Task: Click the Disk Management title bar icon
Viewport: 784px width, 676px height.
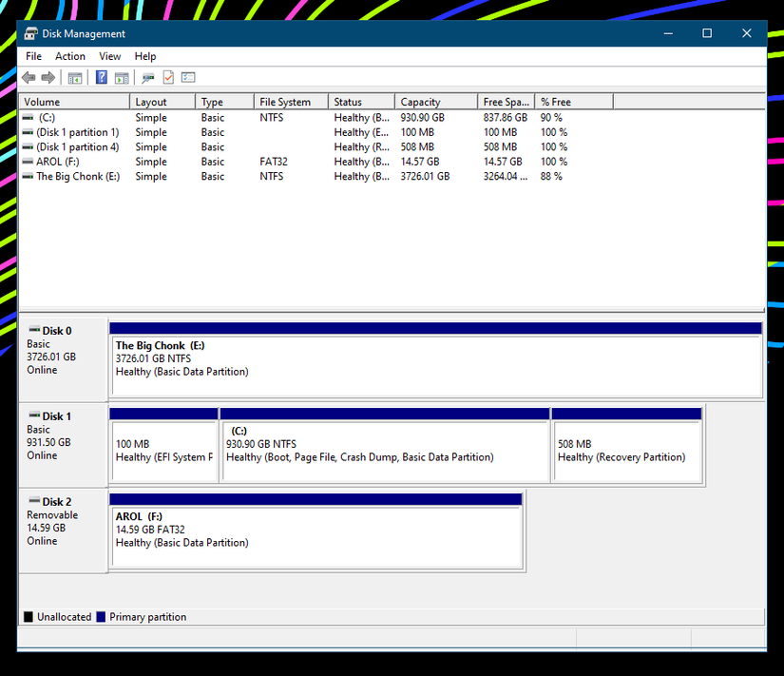Action: [x=30, y=33]
